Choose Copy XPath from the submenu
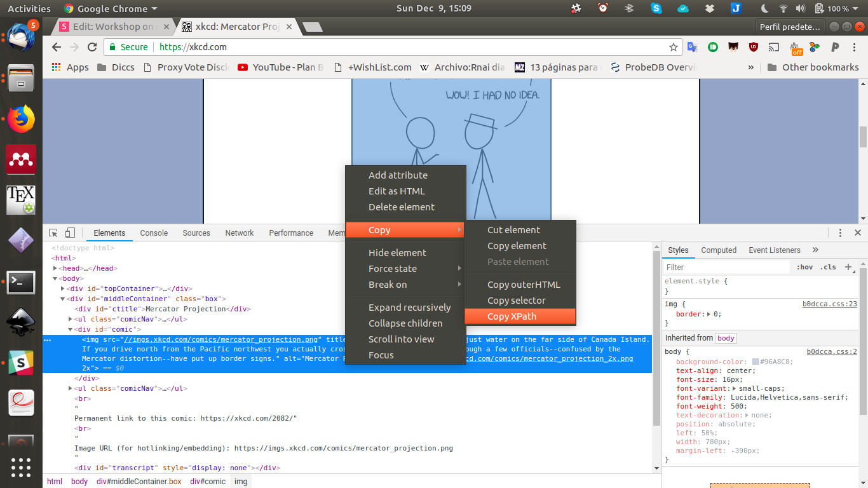 pos(520,316)
